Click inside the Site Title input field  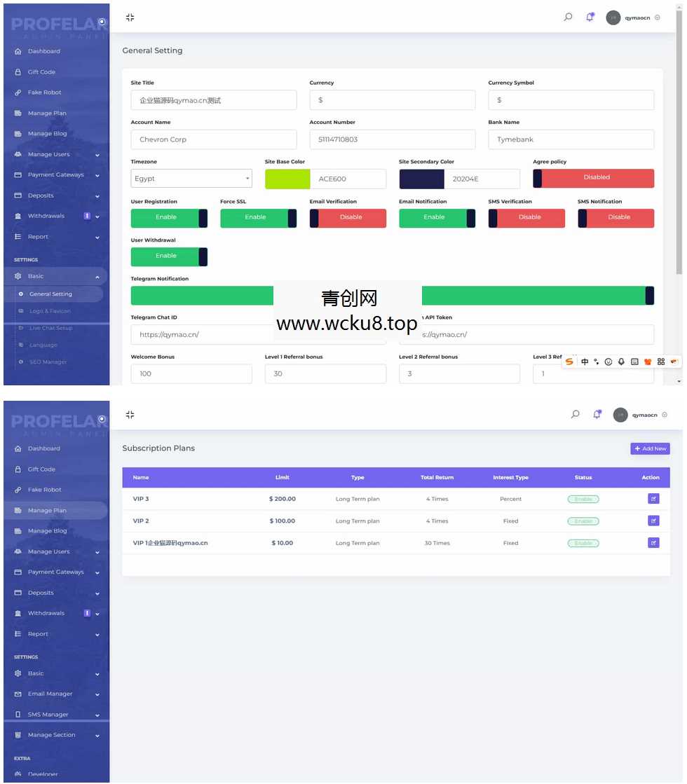(213, 99)
